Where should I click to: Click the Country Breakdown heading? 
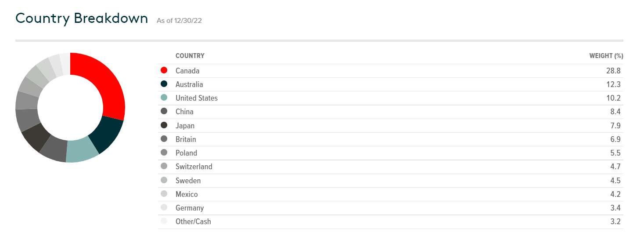pos(82,18)
